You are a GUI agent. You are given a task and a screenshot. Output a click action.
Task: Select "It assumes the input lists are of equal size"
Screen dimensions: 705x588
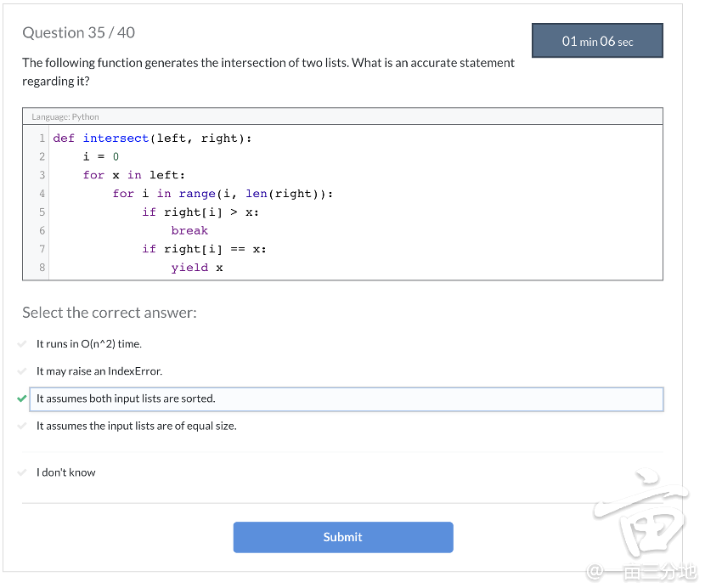click(x=137, y=426)
